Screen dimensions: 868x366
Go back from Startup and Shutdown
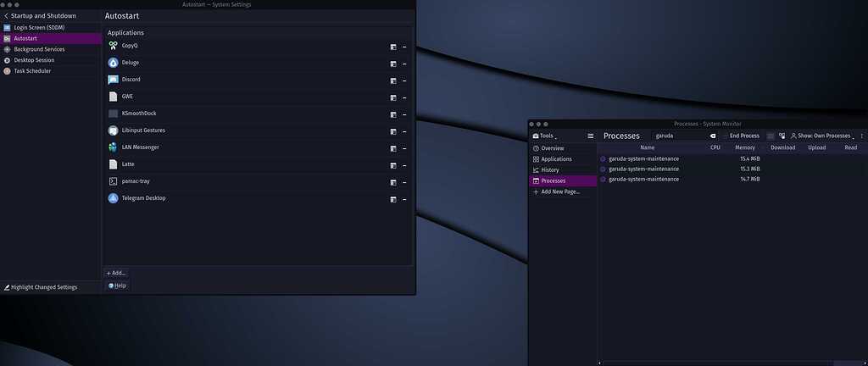click(x=7, y=16)
